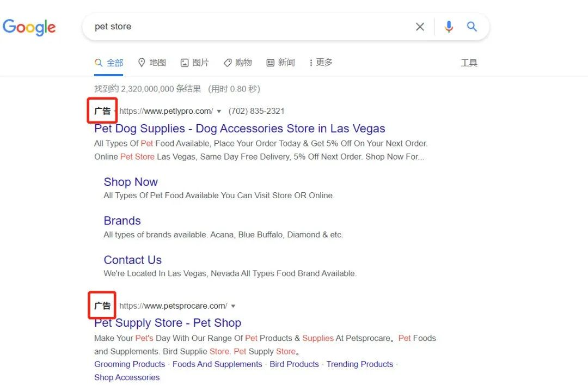Clear the search box with X
588x385 pixels.
(420, 27)
